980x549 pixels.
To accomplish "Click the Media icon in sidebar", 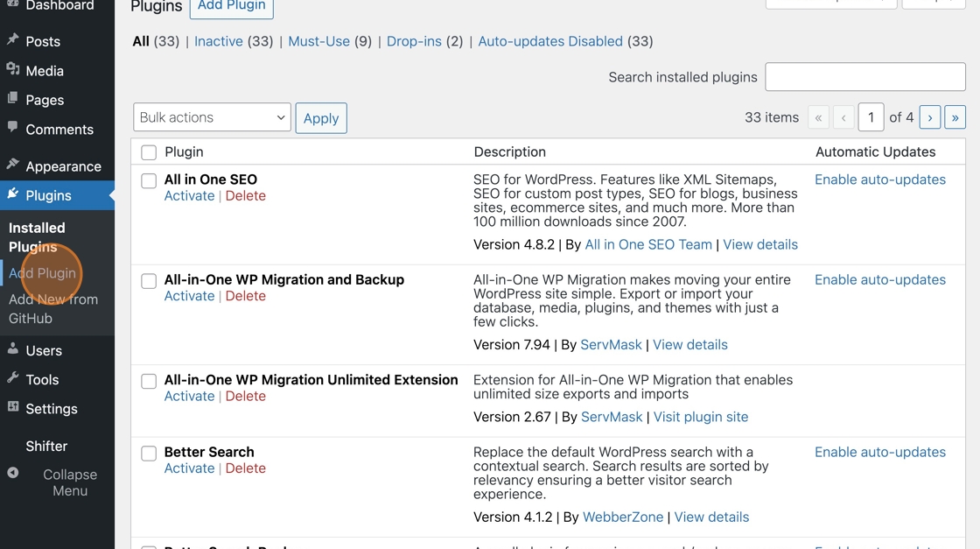I will (12, 69).
